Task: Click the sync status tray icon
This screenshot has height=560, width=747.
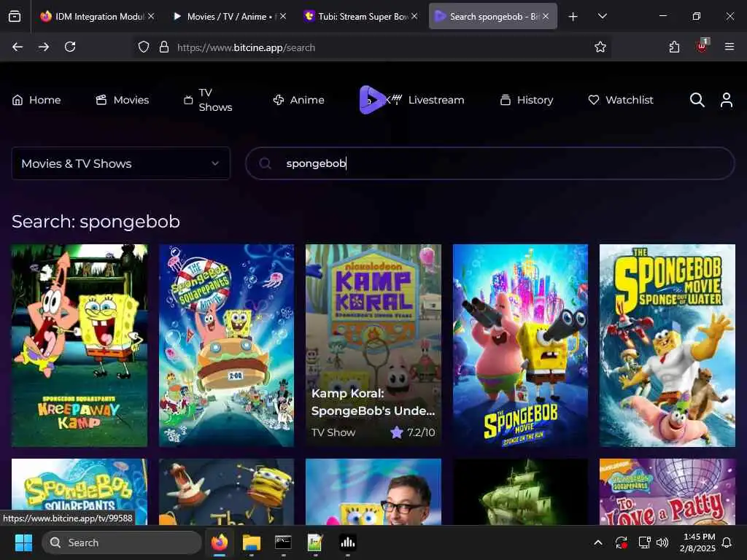Action: pyautogui.click(x=622, y=542)
